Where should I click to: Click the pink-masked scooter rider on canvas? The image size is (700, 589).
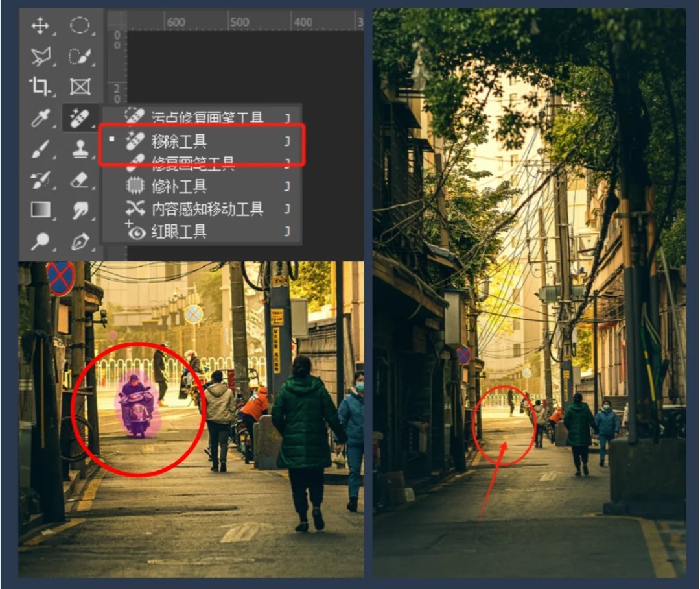tap(137, 406)
